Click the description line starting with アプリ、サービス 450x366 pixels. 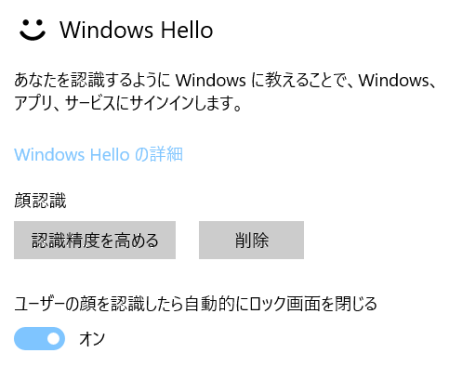tap(128, 103)
